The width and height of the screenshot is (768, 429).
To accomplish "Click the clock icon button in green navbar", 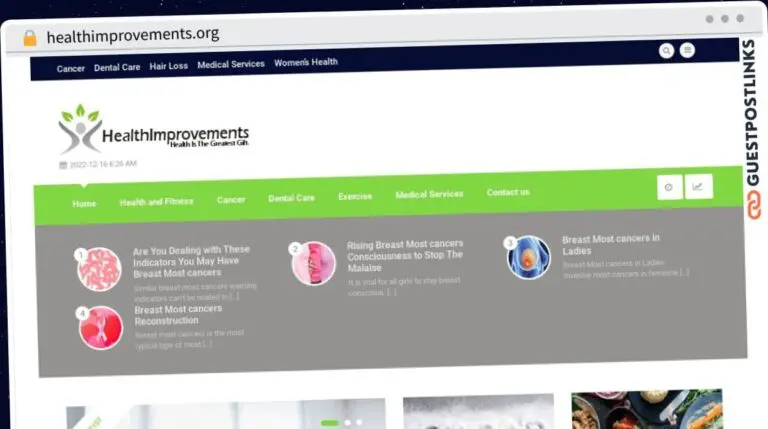I will point(669,187).
